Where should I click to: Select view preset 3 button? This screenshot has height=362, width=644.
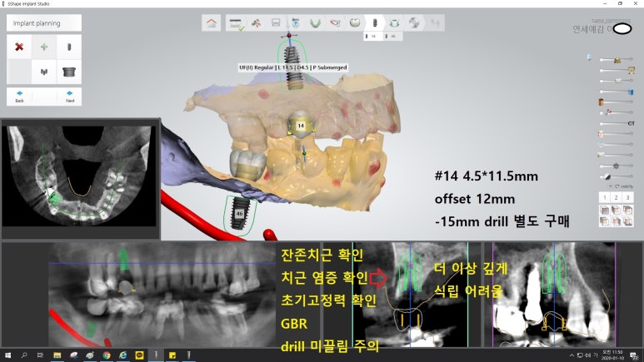click(627, 198)
